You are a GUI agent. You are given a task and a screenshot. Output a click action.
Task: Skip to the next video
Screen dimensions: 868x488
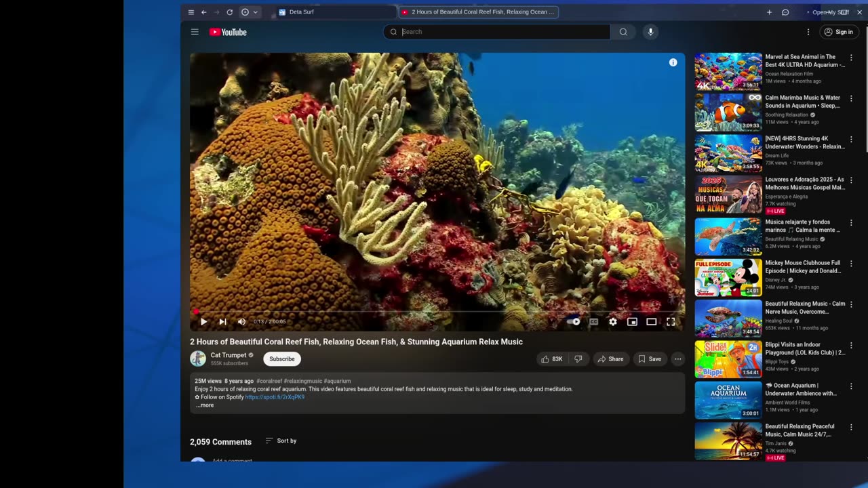point(222,322)
